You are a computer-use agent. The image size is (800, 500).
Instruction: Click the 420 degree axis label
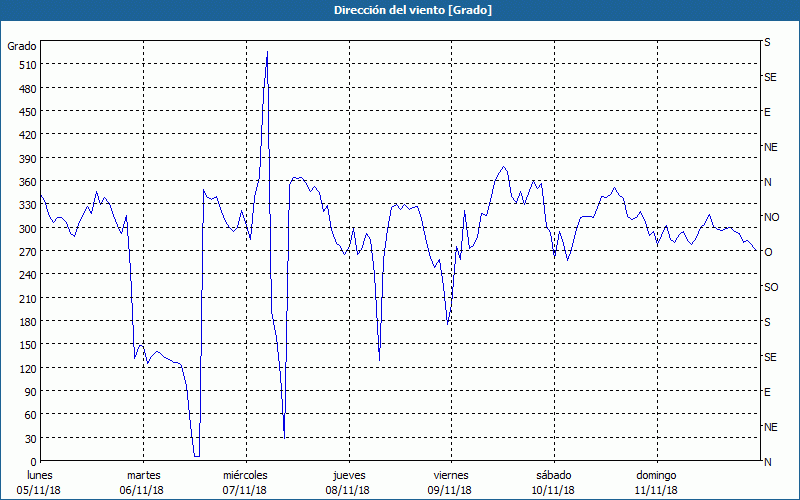click(27, 135)
